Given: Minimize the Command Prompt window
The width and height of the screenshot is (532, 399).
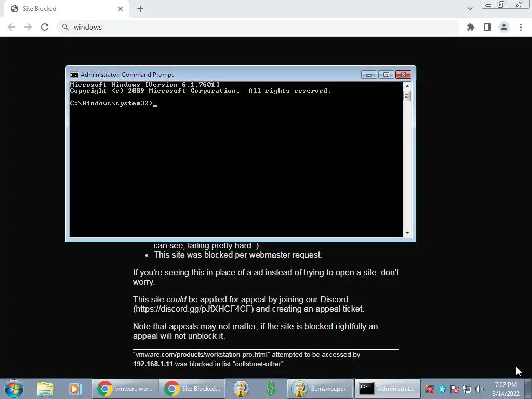Looking at the screenshot, I should point(369,75).
